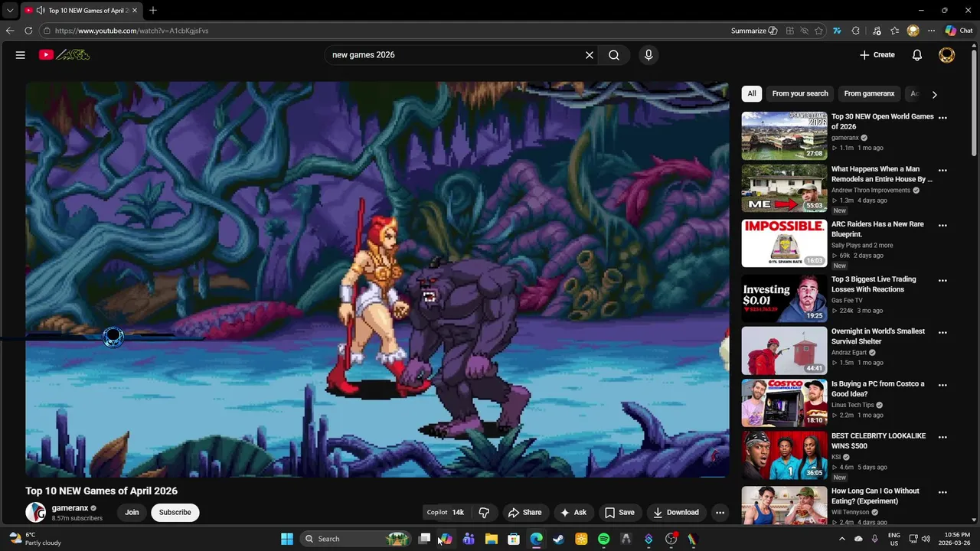Open the 'What Happens When a Man Remodels' title
This screenshot has height=551, width=980.
(881, 174)
